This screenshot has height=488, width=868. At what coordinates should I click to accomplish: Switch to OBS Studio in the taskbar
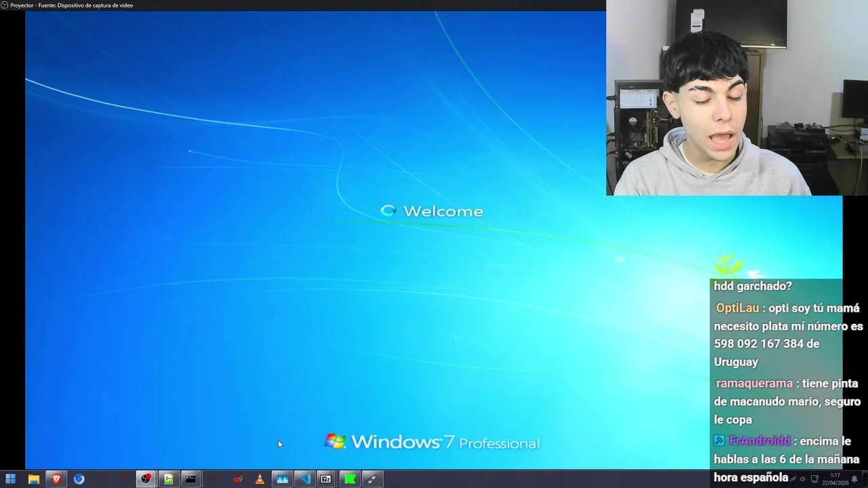coord(146,479)
